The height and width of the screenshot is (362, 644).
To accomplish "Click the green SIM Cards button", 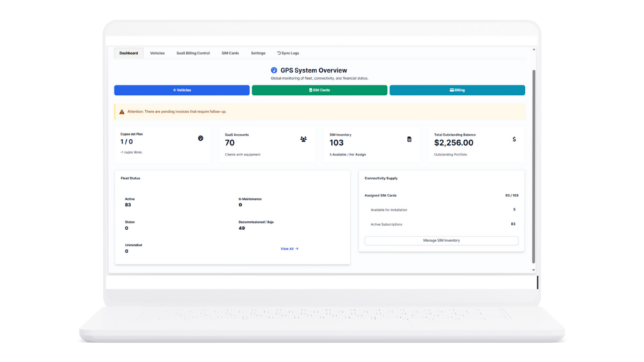I will pyautogui.click(x=319, y=90).
